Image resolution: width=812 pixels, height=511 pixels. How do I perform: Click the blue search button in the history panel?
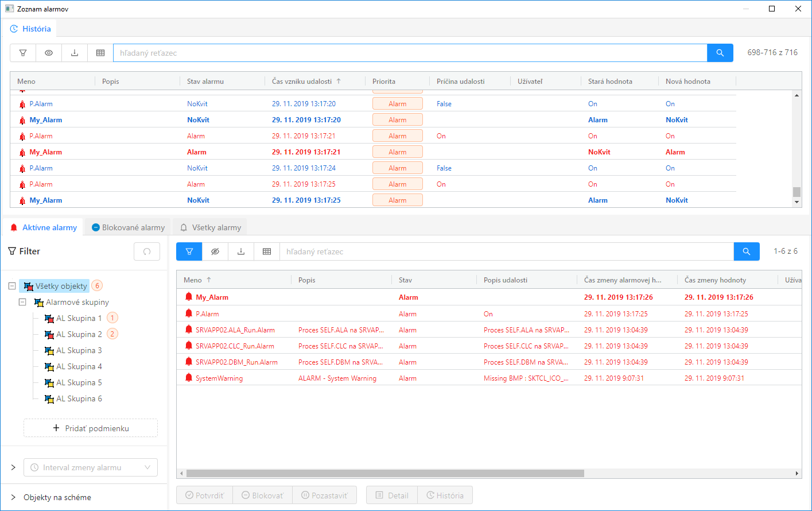(x=720, y=53)
